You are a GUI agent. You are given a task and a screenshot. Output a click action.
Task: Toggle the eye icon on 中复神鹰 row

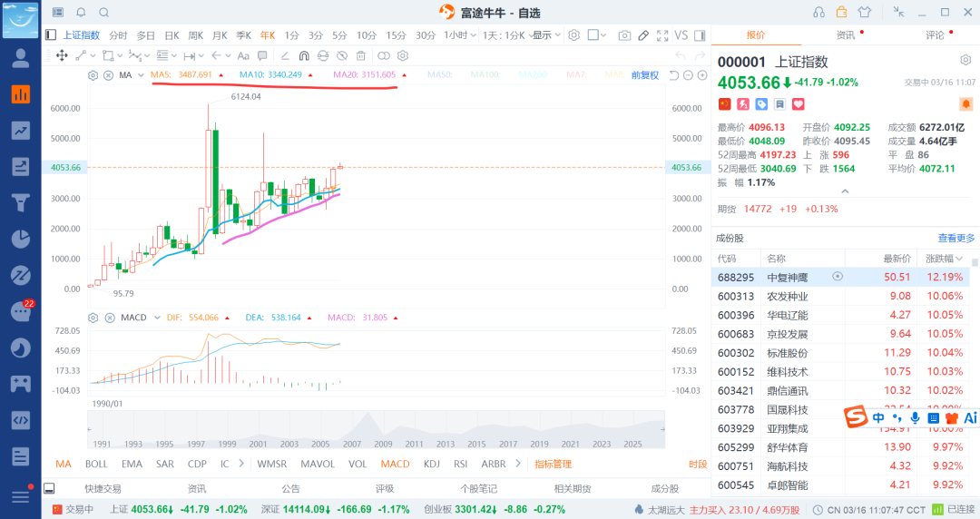(838, 277)
